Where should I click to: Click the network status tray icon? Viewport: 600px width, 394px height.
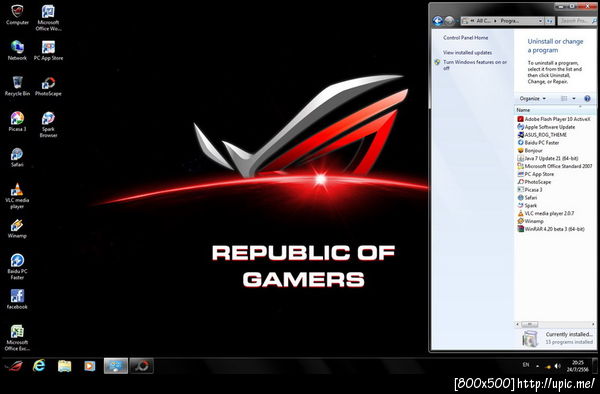coord(548,366)
